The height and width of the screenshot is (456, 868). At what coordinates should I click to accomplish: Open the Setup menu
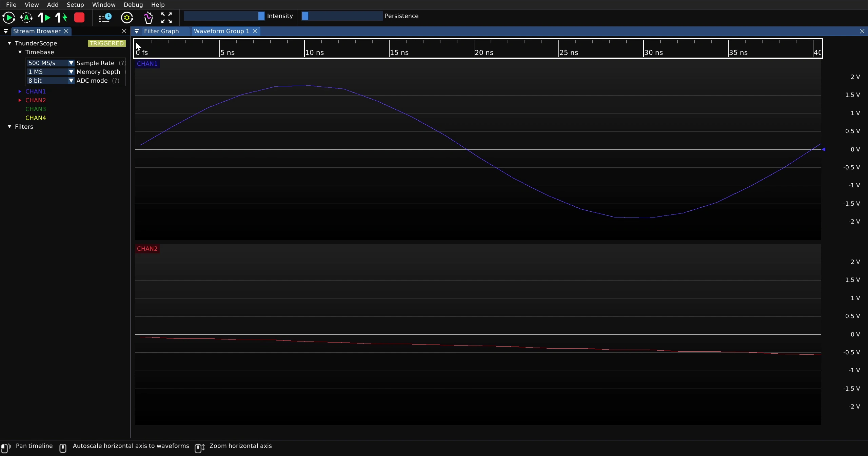tap(75, 5)
